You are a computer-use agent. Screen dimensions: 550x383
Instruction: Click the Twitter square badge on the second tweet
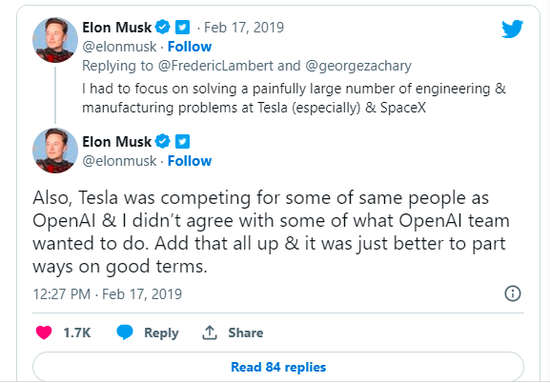pyautogui.click(x=182, y=141)
